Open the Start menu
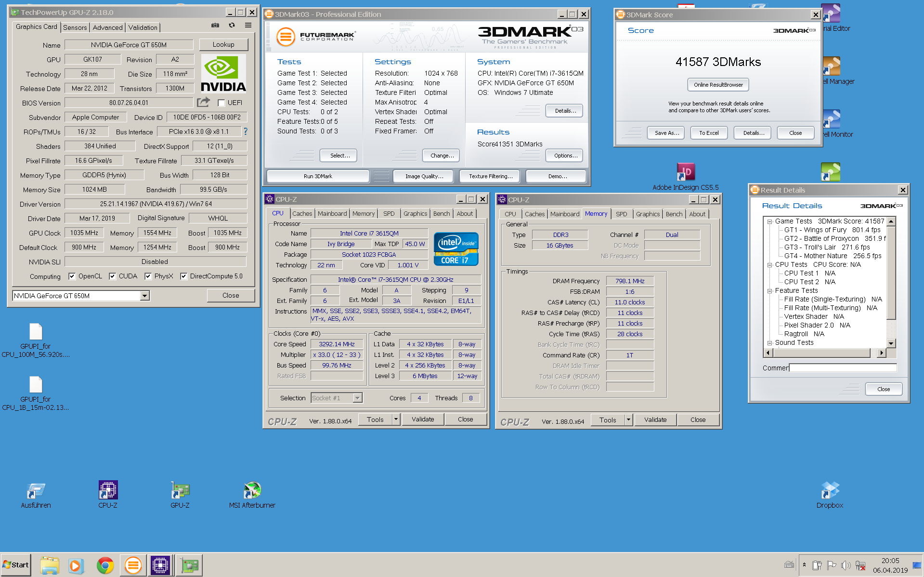 pyautogui.click(x=16, y=565)
